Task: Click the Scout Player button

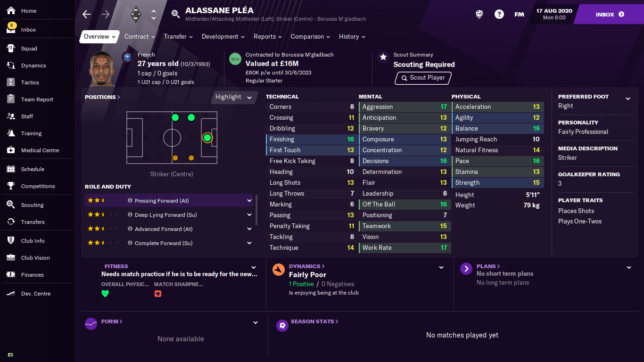Action: 423,78
